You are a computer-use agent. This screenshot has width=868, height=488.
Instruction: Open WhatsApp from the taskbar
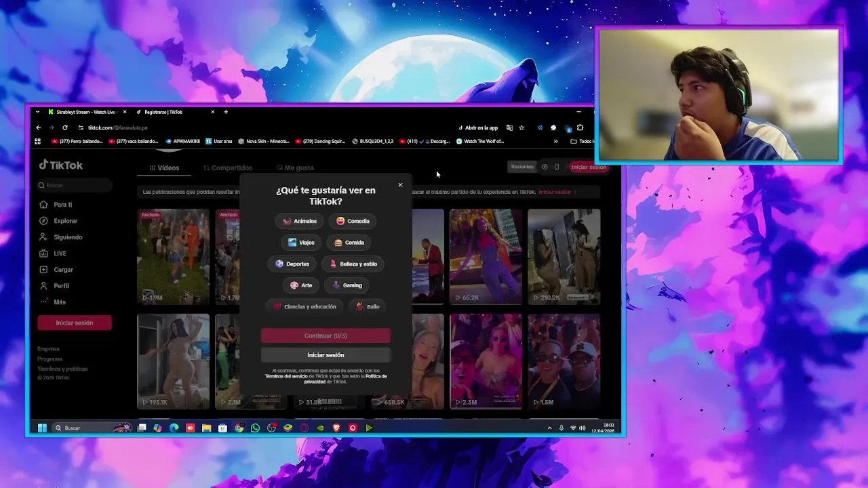coord(255,428)
